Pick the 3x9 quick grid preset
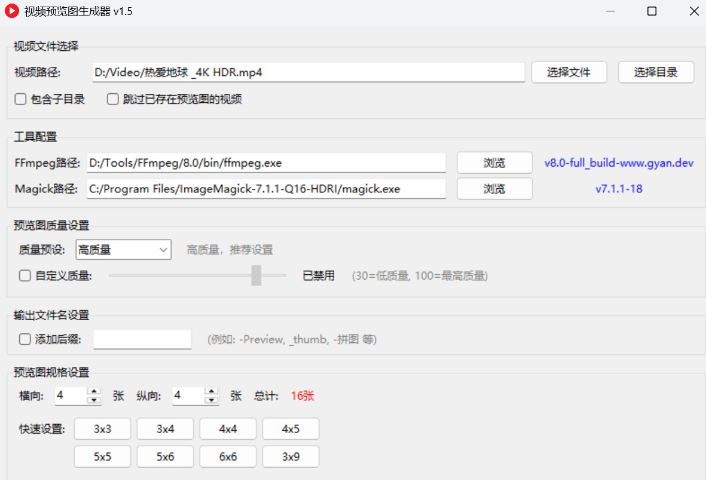The height and width of the screenshot is (480, 706). pyautogui.click(x=291, y=456)
